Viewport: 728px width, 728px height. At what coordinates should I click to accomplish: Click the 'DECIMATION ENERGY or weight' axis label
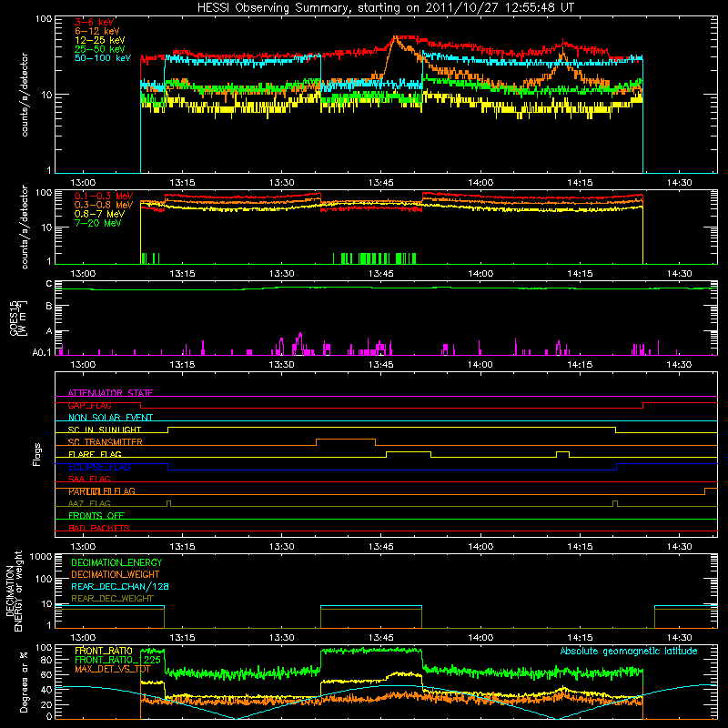tap(14, 591)
